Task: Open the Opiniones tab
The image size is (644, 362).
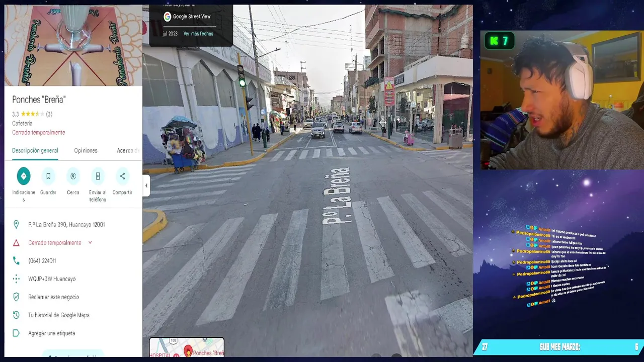Action: click(86, 150)
